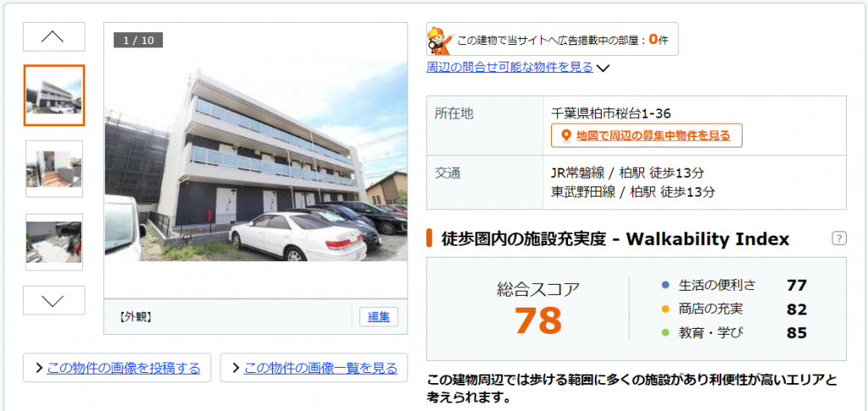Viewport: 868px width, 411px height.
Task: Open 周辺の問合せ可能な物件を見る link
Action: coord(509,68)
